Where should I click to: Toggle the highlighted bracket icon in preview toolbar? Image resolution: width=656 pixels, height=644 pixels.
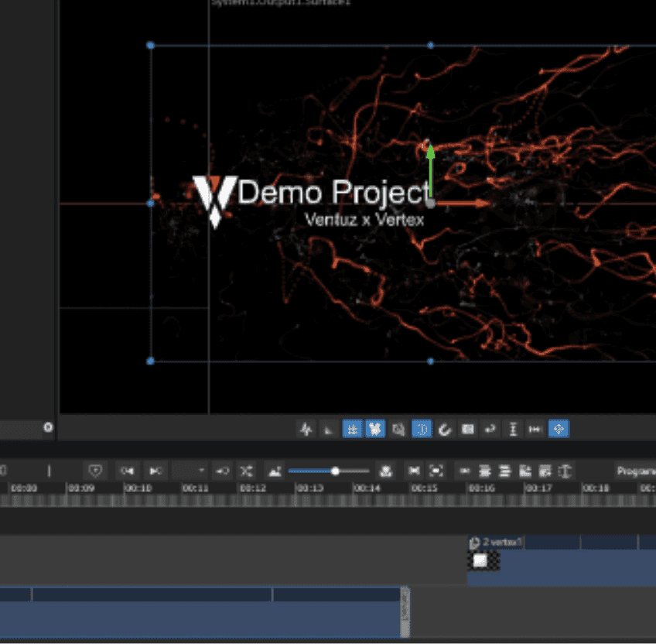point(422,429)
